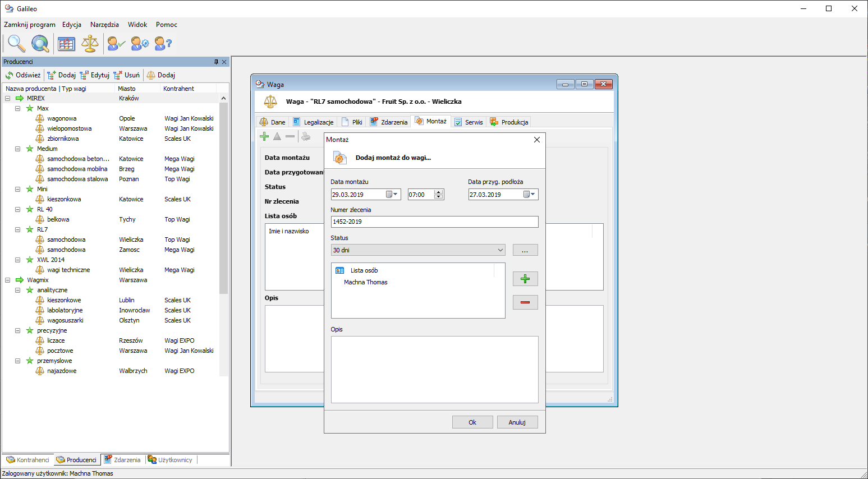Click the balance scale toolbar icon

[90, 43]
